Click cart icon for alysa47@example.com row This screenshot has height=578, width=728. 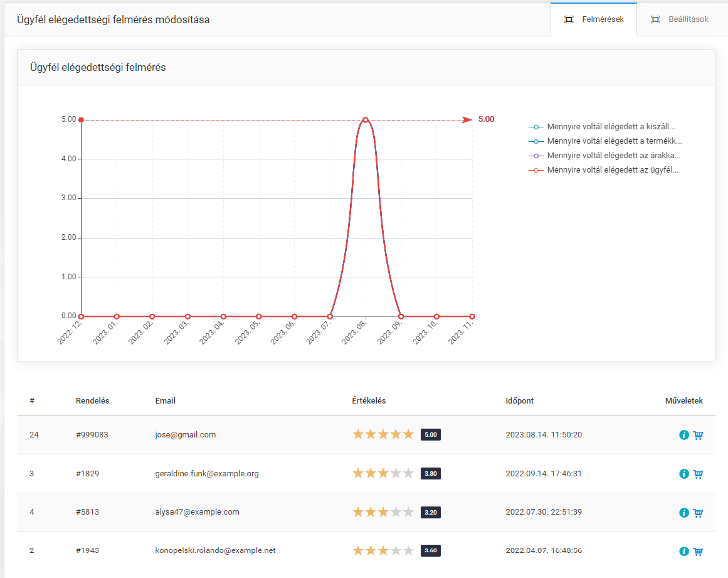point(698,513)
